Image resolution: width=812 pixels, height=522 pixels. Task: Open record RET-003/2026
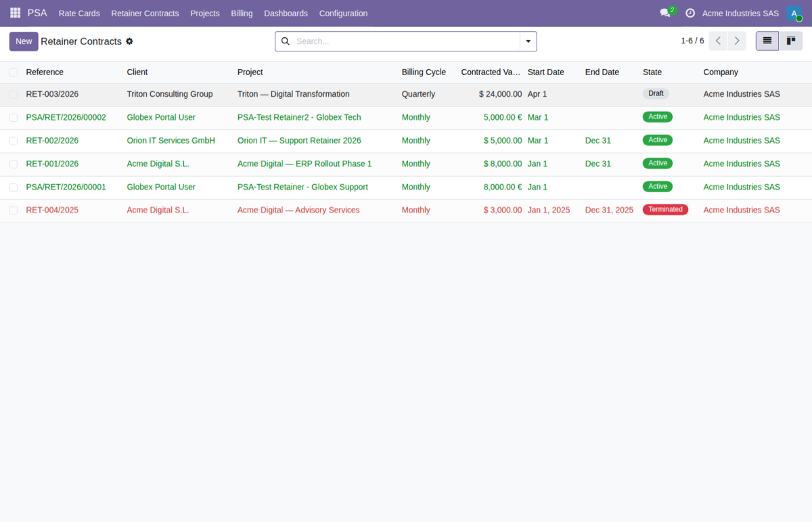pyautogui.click(x=52, y=94)
